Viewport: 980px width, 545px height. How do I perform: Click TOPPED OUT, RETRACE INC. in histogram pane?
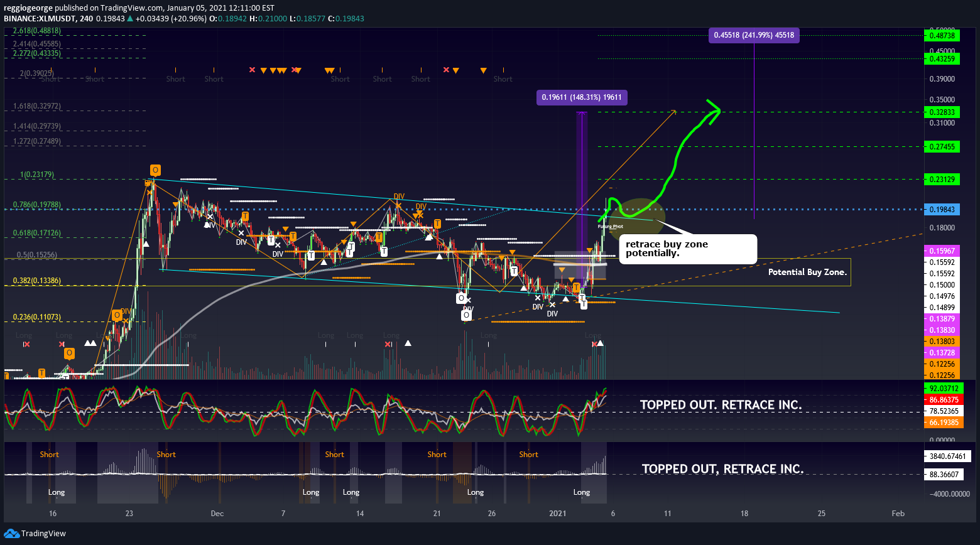(722, 469)
